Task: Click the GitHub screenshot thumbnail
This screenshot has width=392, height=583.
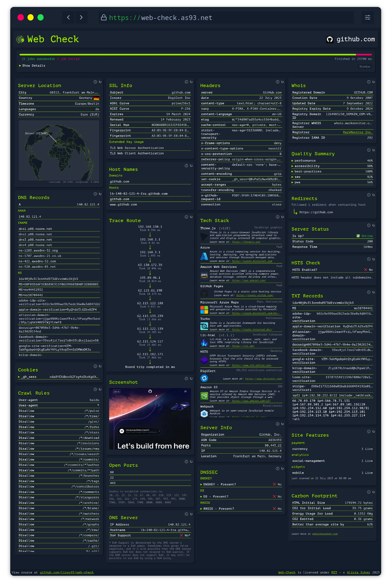Action: pyautogui.click(x=150, y=419)
